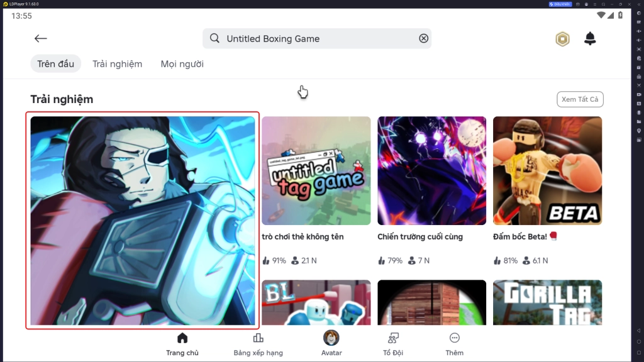Open Trang chủ home icon
Viewport: 644px width, 362px height.
click(182, 338)
